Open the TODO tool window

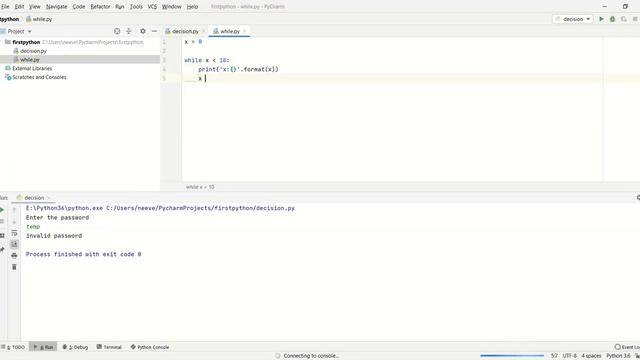tap(13, 347)
